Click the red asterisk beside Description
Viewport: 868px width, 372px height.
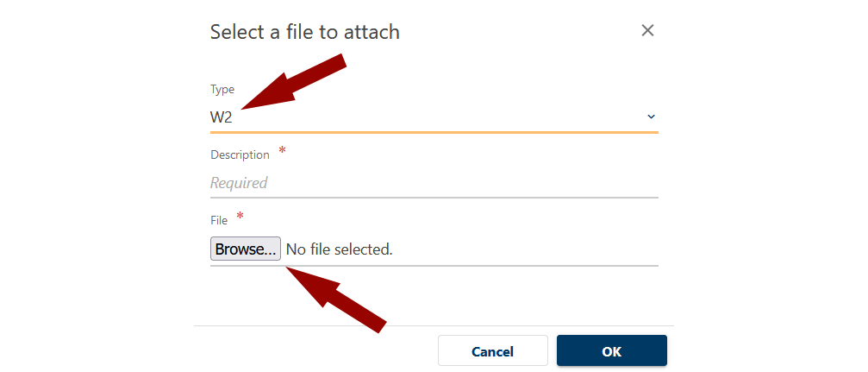click(282, 151)
